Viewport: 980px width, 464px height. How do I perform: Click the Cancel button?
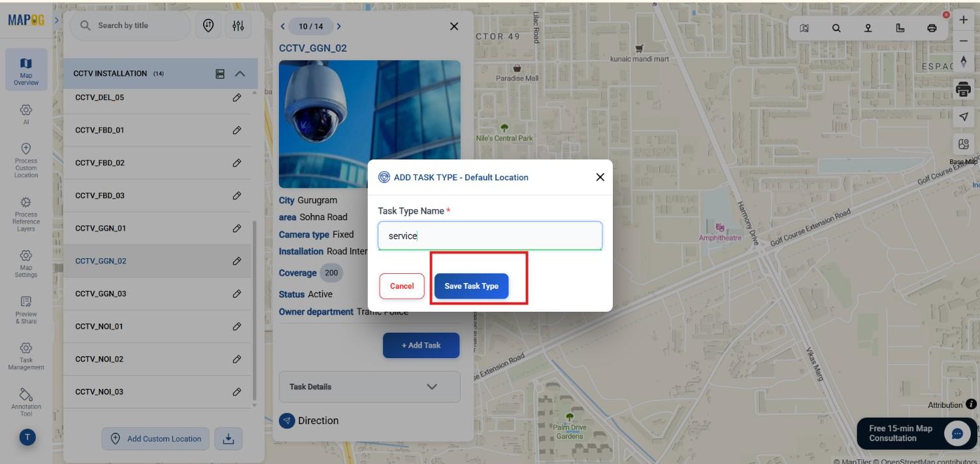[x=402, y=286]
